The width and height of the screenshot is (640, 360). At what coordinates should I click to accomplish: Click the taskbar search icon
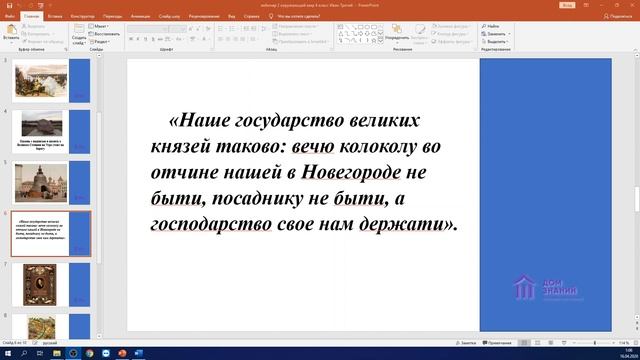[x=24, y=353]
